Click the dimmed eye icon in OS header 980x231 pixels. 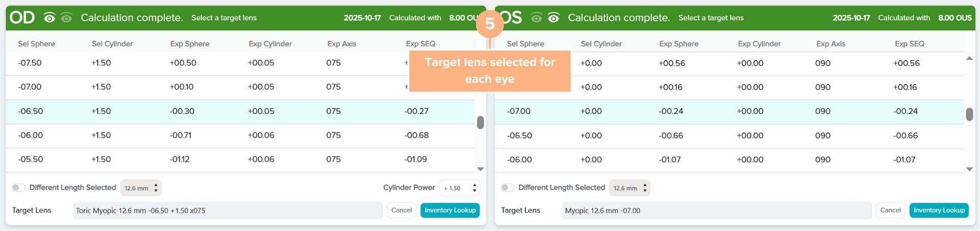pos(536,18)
